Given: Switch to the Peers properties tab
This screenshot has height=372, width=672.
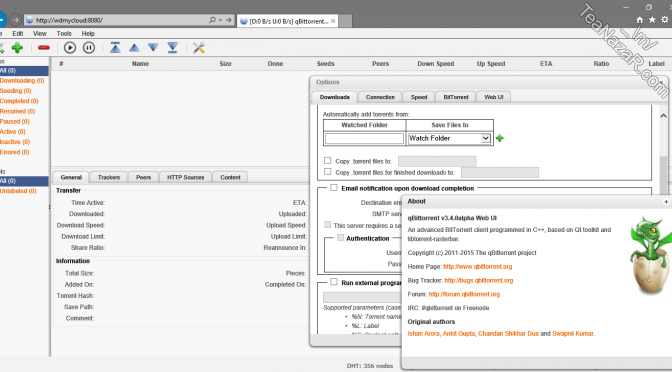Looking at the screenshot, I should tap(143, 177).
